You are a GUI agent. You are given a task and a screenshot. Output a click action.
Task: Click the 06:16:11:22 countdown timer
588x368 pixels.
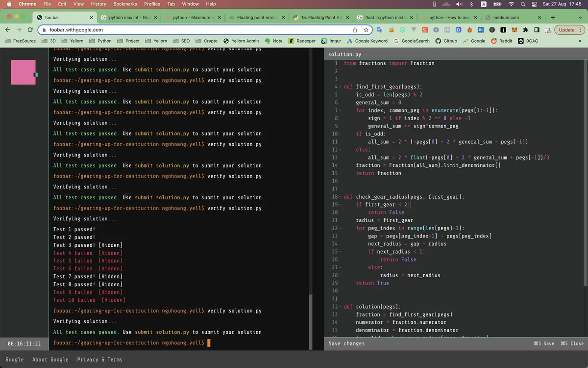24,344
